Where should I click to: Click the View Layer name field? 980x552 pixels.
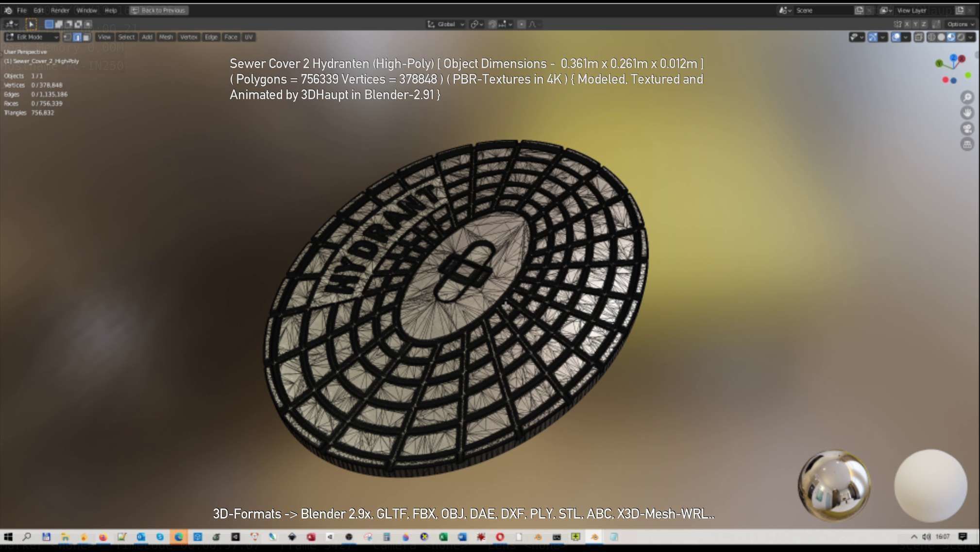point(924,10)
